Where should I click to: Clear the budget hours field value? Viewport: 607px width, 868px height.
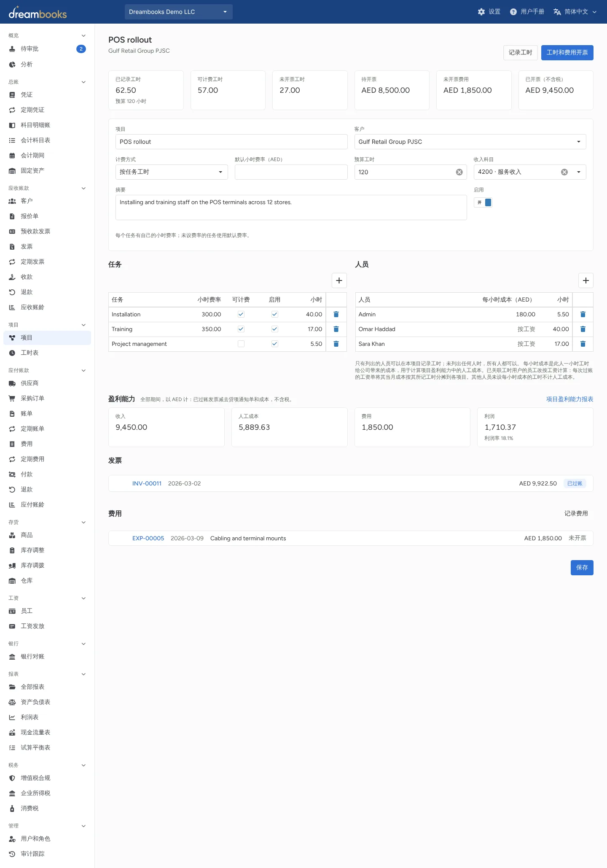459,172
